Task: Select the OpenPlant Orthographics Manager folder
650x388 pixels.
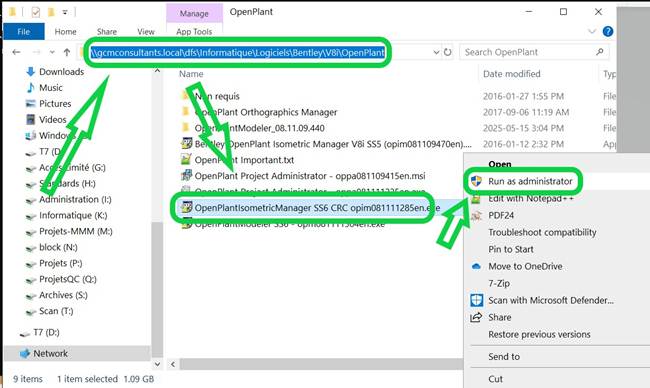Action: pos(266,112)
